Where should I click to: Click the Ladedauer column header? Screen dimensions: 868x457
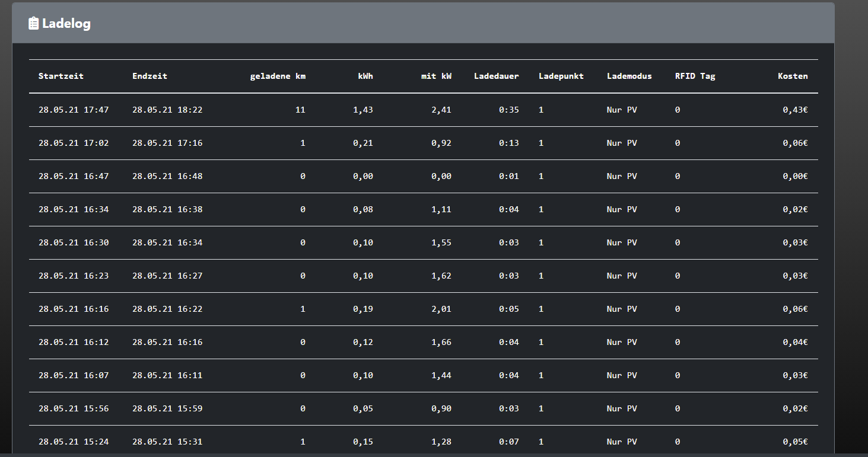(x=497, y=76)
